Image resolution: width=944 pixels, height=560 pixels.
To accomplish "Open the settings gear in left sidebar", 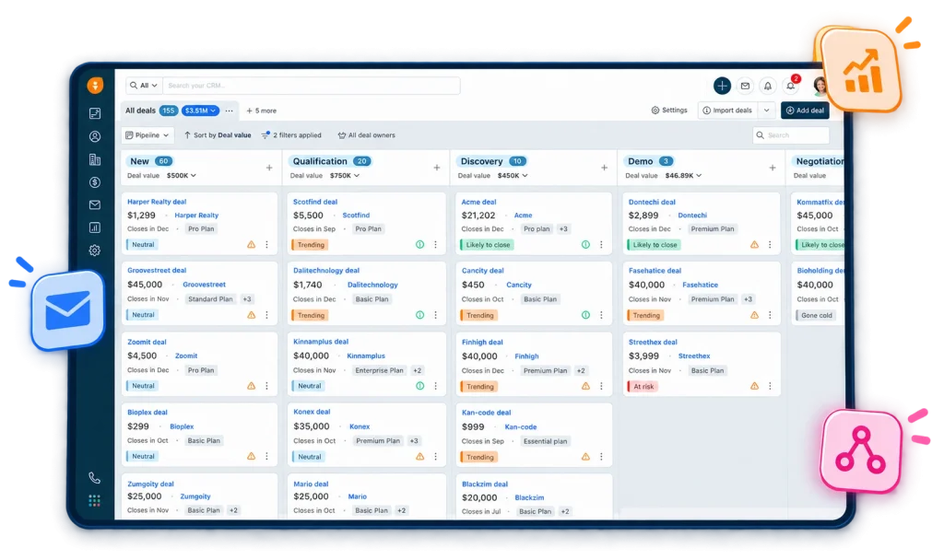I will tap(95, 251).
